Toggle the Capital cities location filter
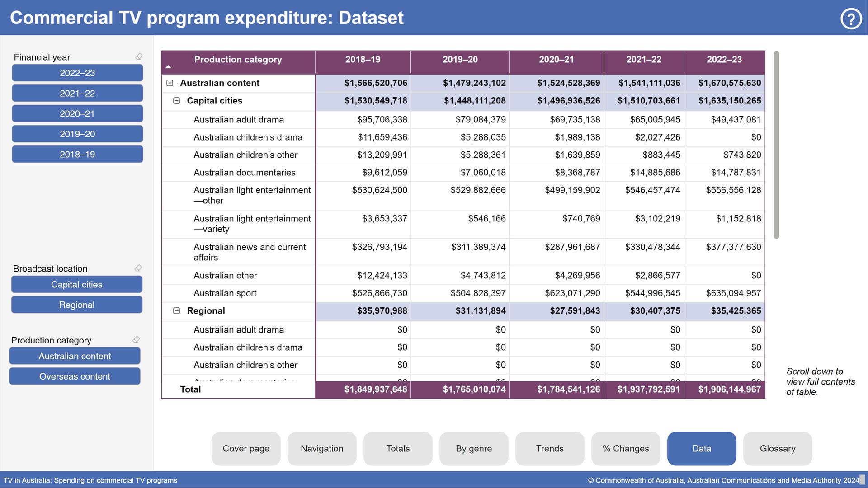This screenshot has width=868, height=488. [x=77, y=285]
